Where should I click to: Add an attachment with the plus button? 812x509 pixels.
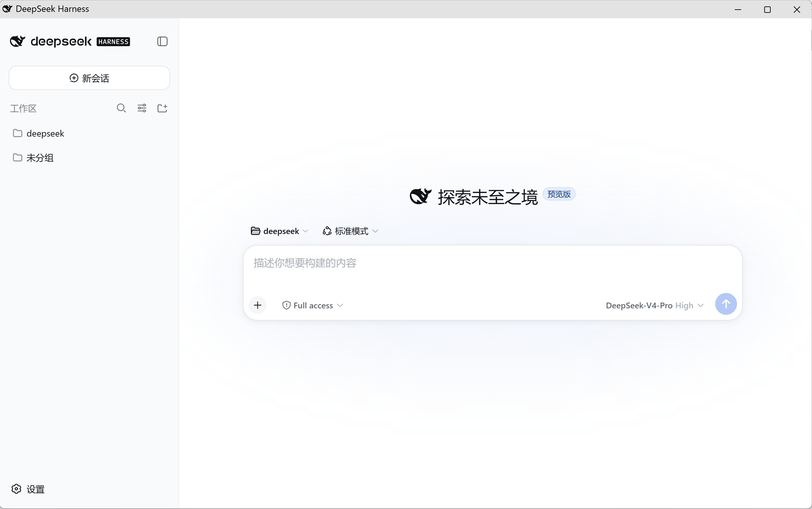[257, 305]
